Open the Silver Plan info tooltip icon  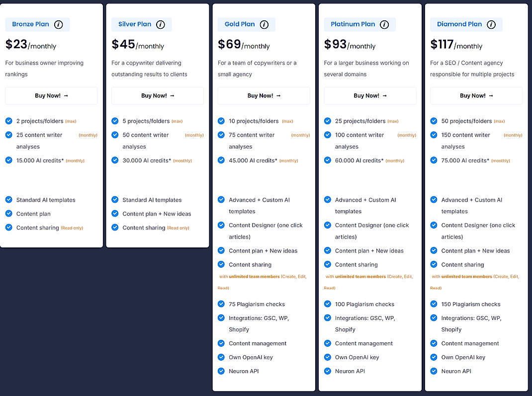click(161, 24)
